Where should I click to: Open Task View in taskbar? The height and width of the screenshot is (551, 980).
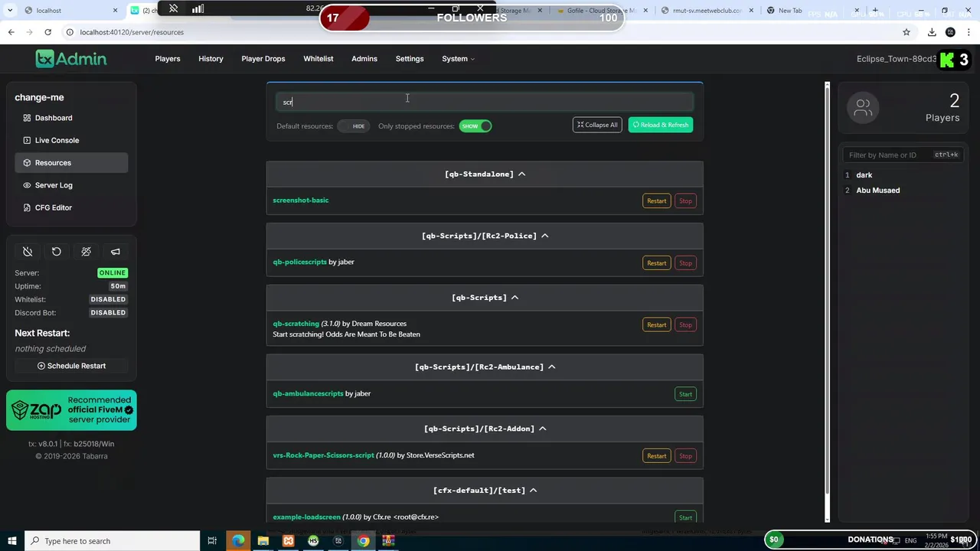coord(212,541)
